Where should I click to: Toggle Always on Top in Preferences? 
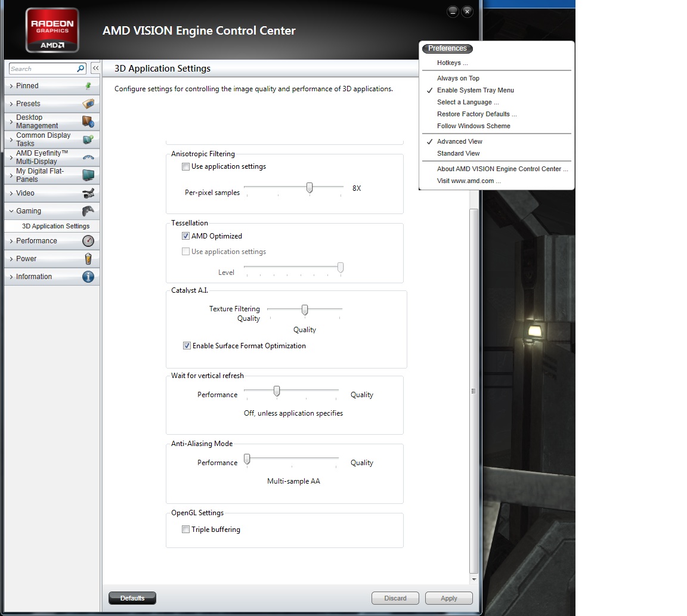click(x=458, y=79)
